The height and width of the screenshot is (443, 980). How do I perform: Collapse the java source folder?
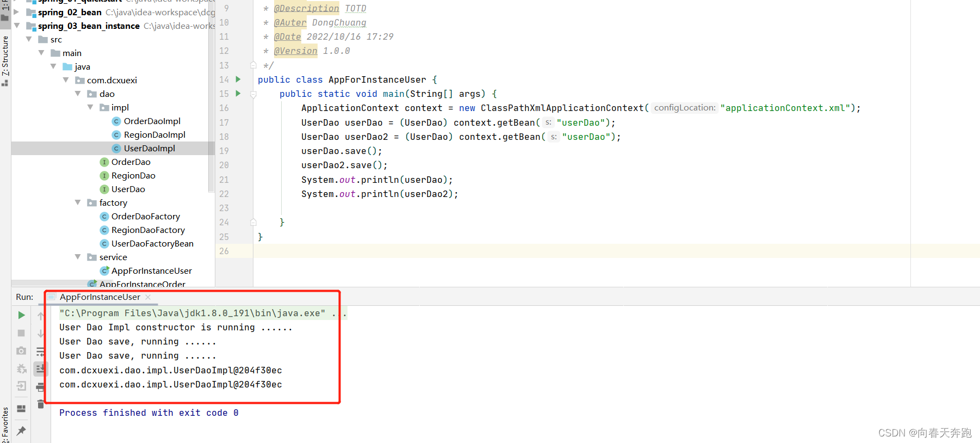pyautogui.click(x=53, y=66)
